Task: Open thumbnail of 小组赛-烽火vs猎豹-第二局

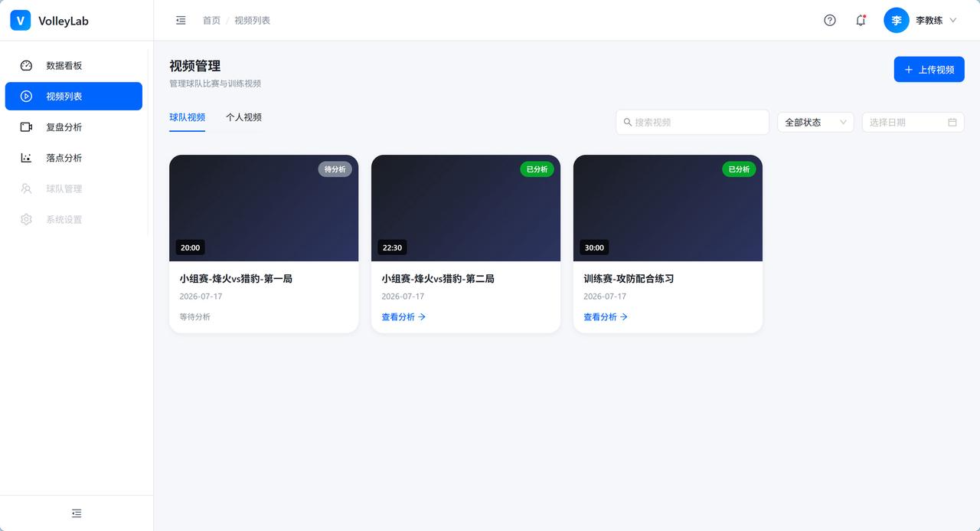Action: point(465,208)
